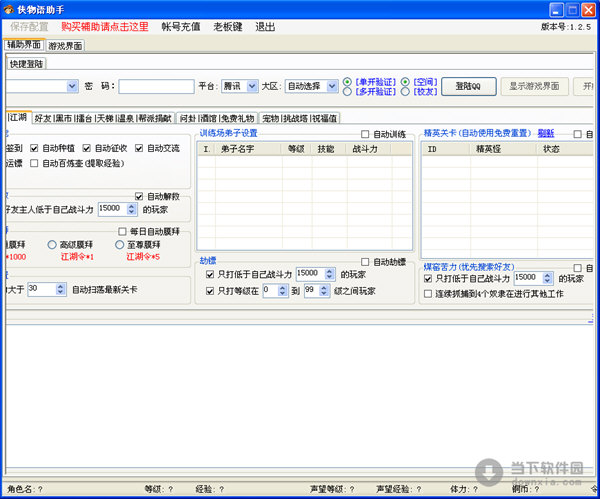Click the 弟子名字 column header

(x=240, y=148)
